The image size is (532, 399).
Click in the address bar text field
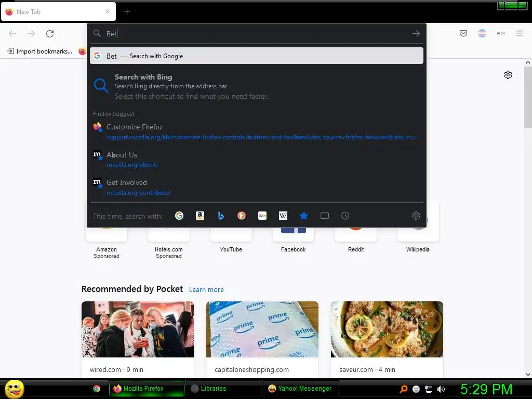pyautogui.click(x=256, y=34)
